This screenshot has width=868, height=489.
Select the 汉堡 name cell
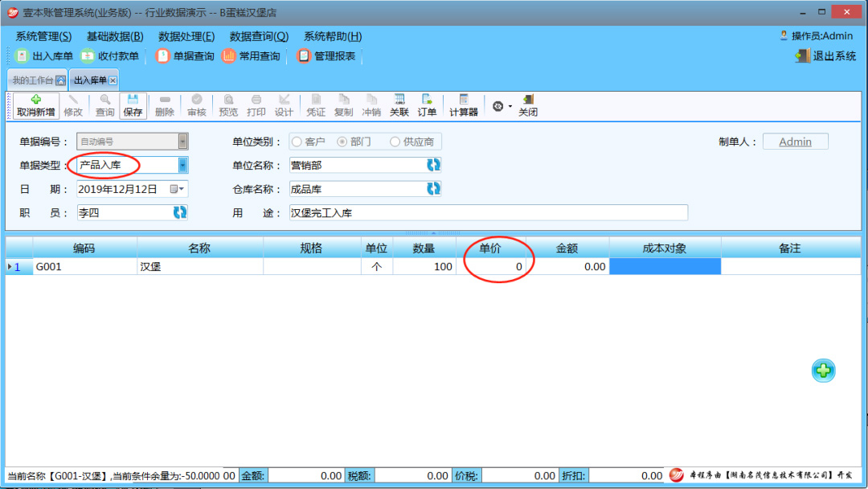199,266
